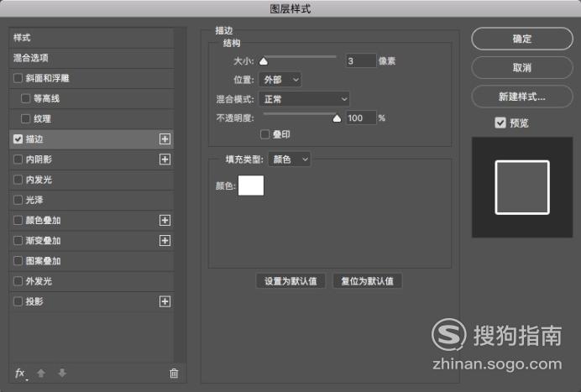
Task: Open the 位置 dropdown showing 外部
Action: coord(280,80)
